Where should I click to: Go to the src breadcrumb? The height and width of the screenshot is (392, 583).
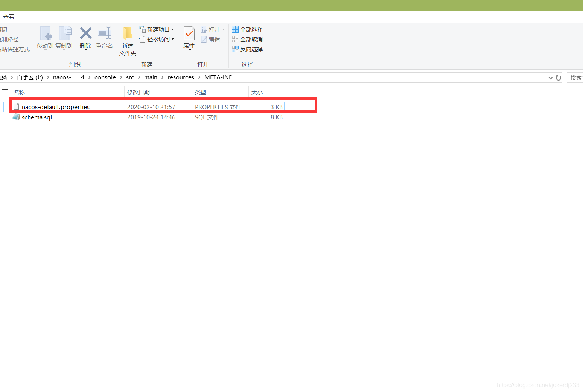(130, 77)
